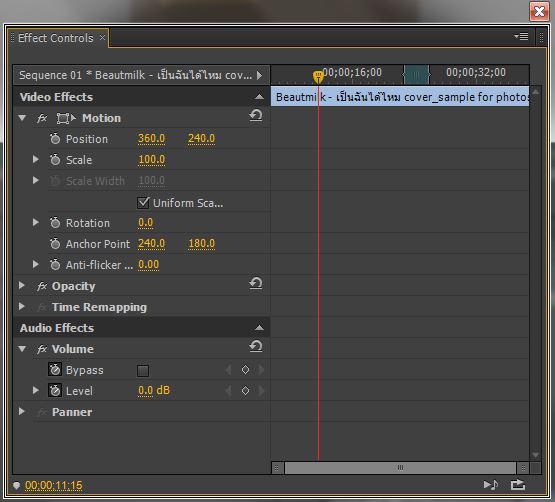Expand the Scale Width property
This screenshot has width=555, height=502.
[x=35, y=180]
